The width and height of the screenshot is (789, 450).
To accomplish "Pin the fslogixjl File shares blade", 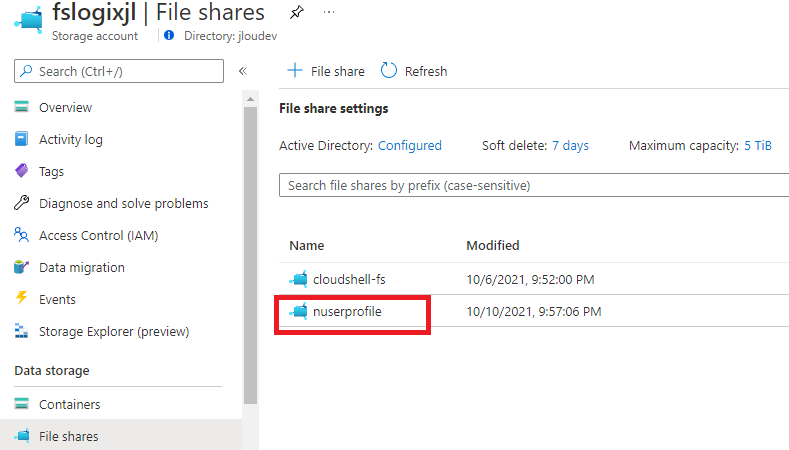I will pos(296,12).
